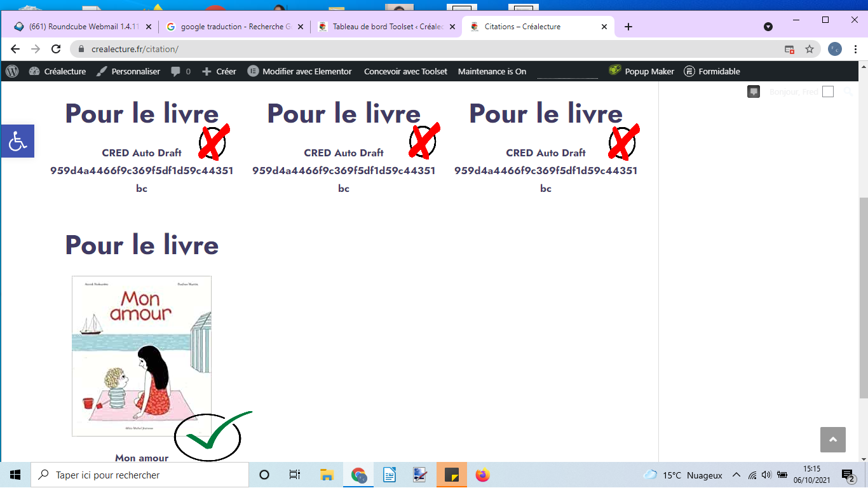Viewport: 868px width, 488px height.
Task: Open the Chrome profile avatar
Action: click(835, 49)
